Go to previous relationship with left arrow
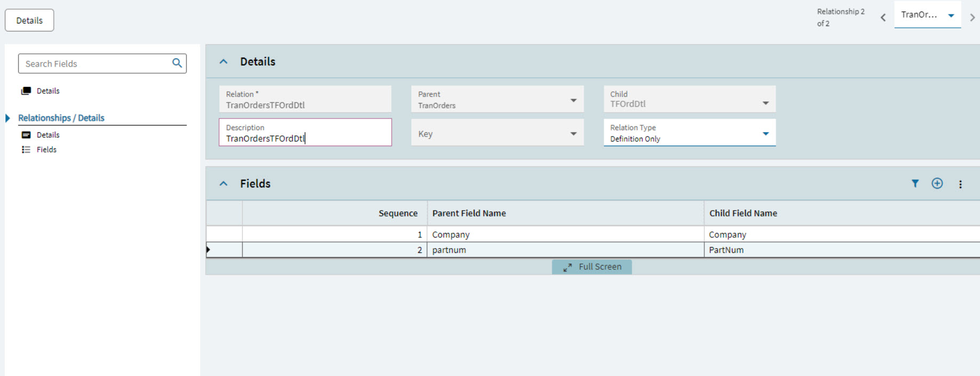The height and width of the screenshot is (376, 980). point(883,18)
